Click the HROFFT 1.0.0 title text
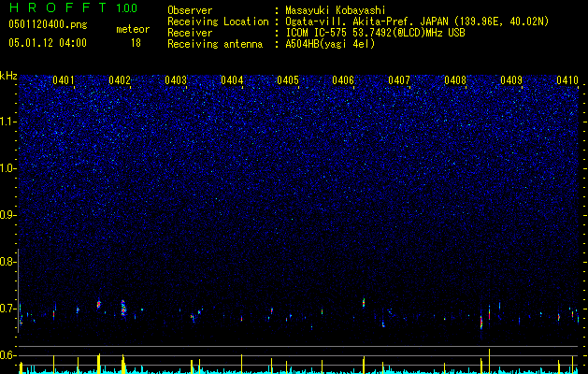This screenshot has width=588, height=374. tap(73, 7)
